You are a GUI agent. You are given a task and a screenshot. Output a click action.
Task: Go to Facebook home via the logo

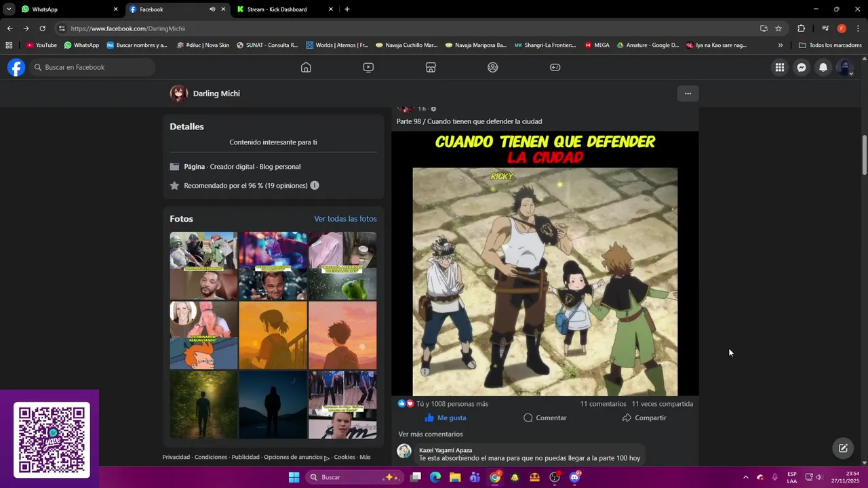(x=16, y=67)
